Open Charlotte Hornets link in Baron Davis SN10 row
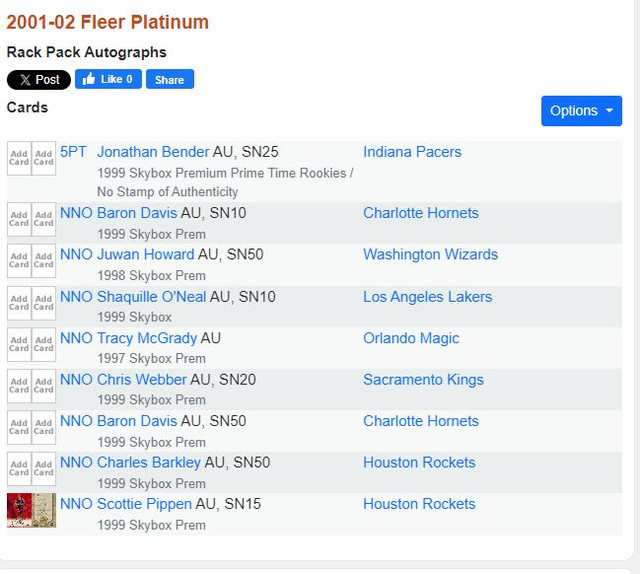Image resolution: width=640 pixels, height=574 pixels. click(x=421, y=213)
